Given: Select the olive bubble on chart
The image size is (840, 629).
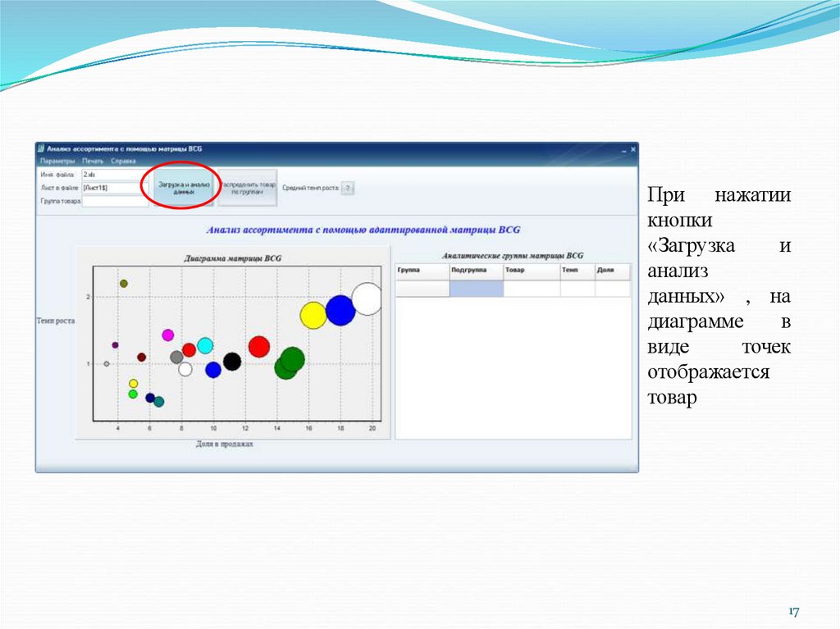Looking at the screenshot, I should 124,284.
